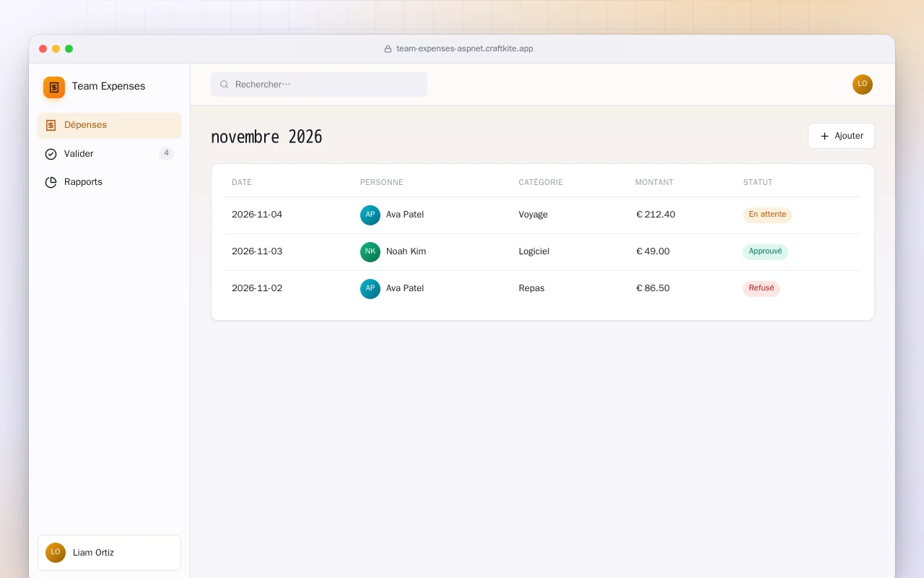Click the Ajouter button
Screen dimensions: 924x578
[x=841, y=136]
